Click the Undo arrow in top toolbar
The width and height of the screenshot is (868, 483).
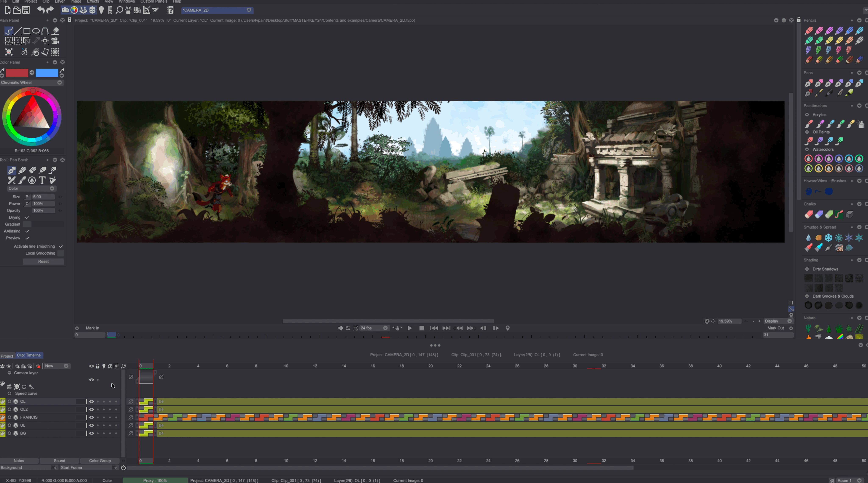[x=41, y=10]
